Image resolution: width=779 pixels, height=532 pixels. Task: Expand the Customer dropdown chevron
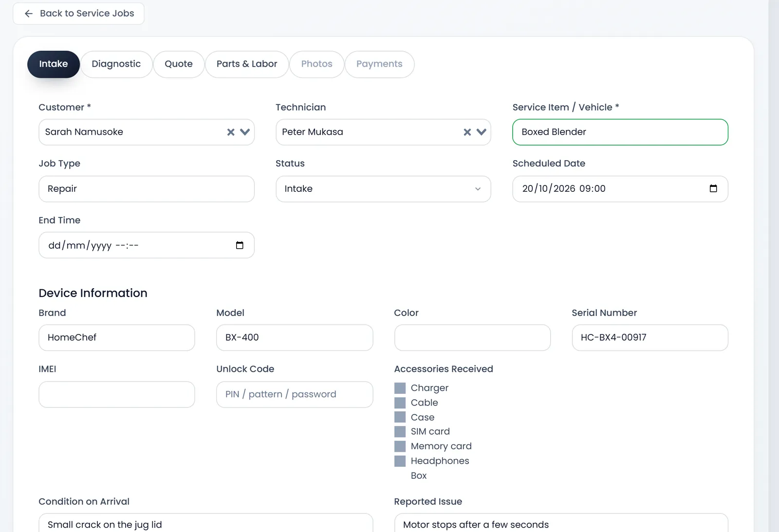(x=245, y=132)
